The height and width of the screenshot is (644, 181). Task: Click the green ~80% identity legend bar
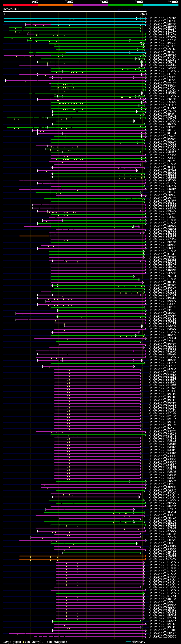[125, 5]
